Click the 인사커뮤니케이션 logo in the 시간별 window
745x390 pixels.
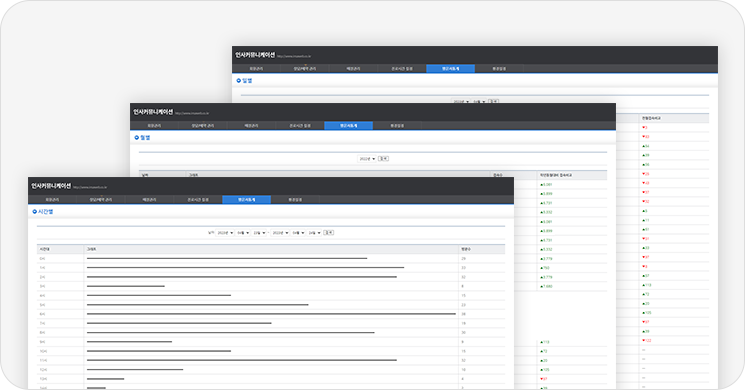click(x=51, y=186)
